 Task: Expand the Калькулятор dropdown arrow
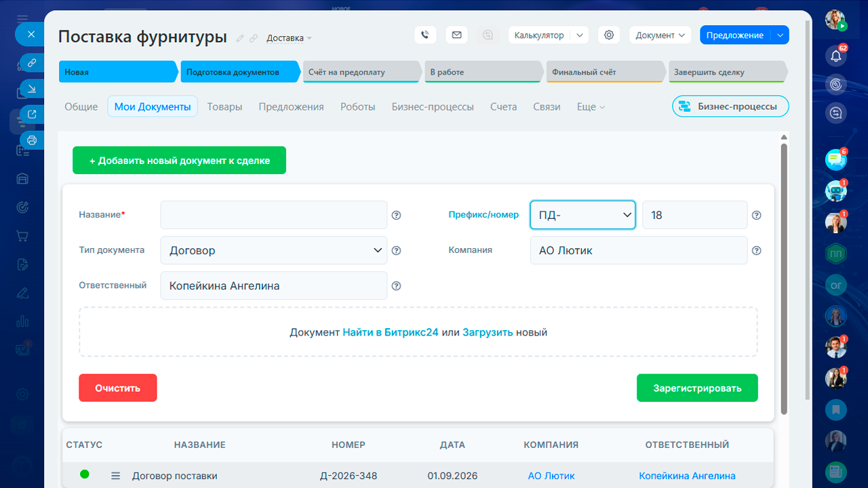click(580, 35)
